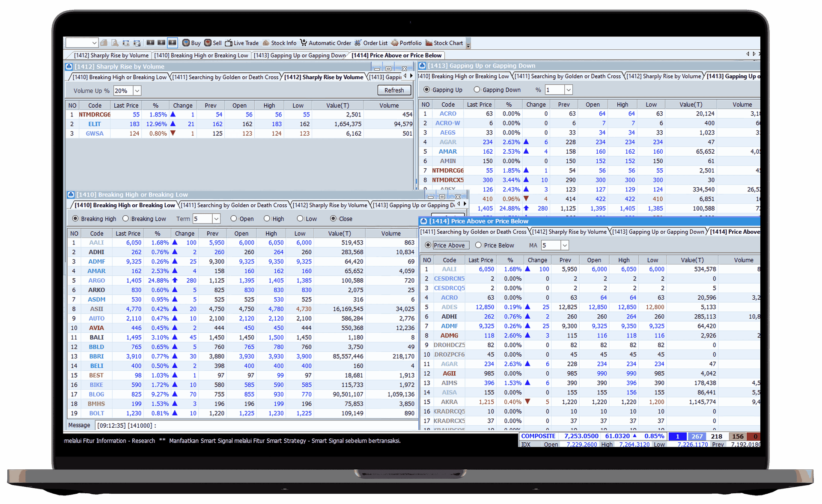Screen dimensions: 822x504
Task: Expand the Volume Up % dropdown
Action: [137, 91]
